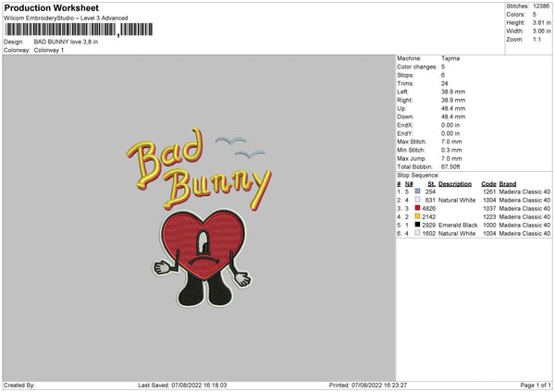Click the Stops value 6

pyautogui.click(x=443, y=75)
